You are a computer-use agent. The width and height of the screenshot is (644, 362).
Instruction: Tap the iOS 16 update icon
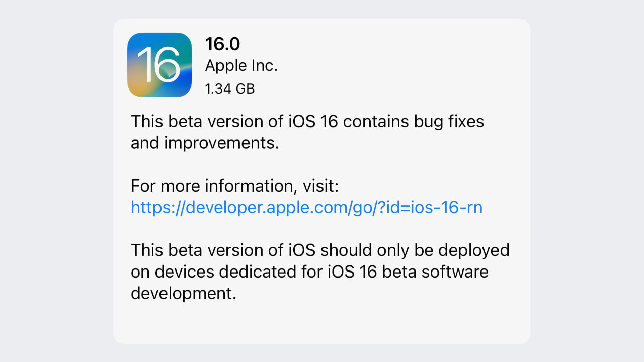tap(159, 65)
